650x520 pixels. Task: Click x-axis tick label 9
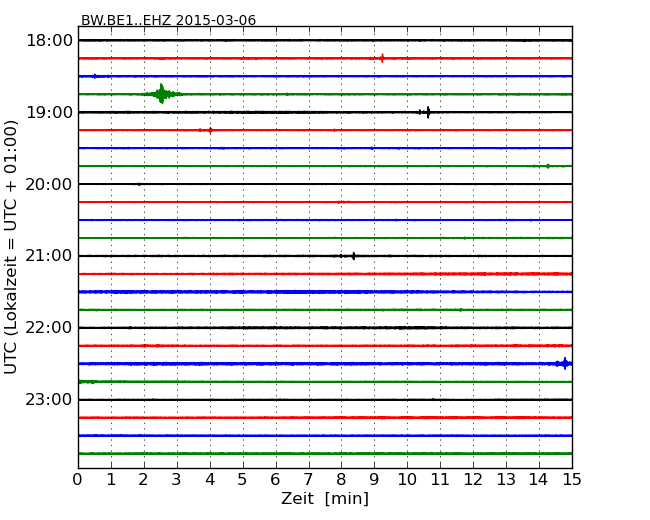pyautogui.click(x=374, y=480)
